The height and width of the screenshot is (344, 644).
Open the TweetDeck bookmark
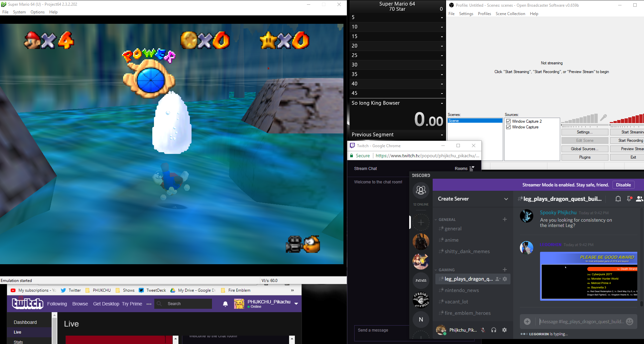pos(152,290)
